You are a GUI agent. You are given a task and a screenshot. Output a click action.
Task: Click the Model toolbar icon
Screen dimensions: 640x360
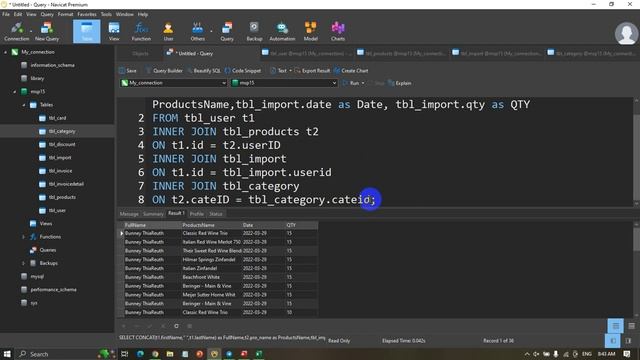[311, 31]
